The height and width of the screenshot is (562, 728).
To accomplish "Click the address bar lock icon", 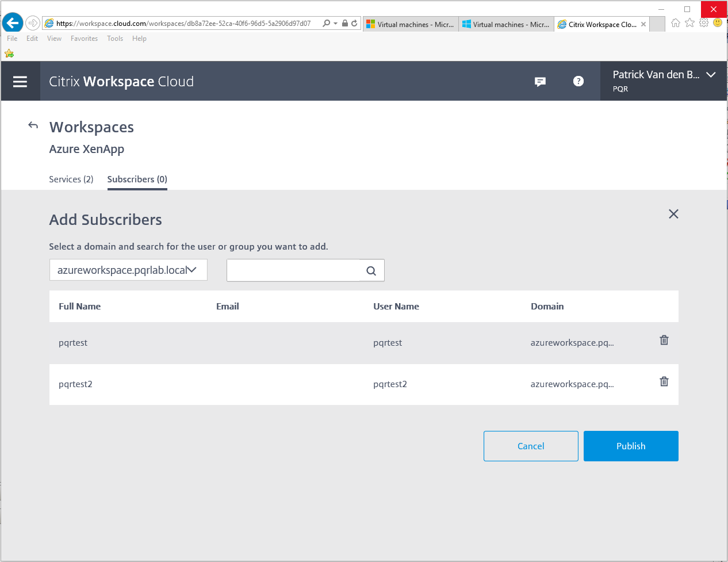I will (345, 24).
